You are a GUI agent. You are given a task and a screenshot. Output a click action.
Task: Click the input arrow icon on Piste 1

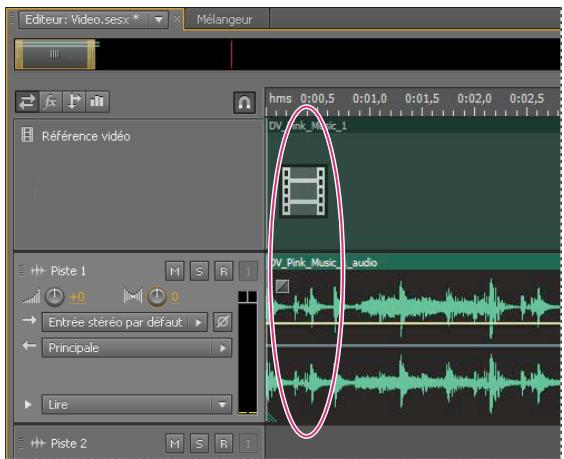tap(29, 320)
